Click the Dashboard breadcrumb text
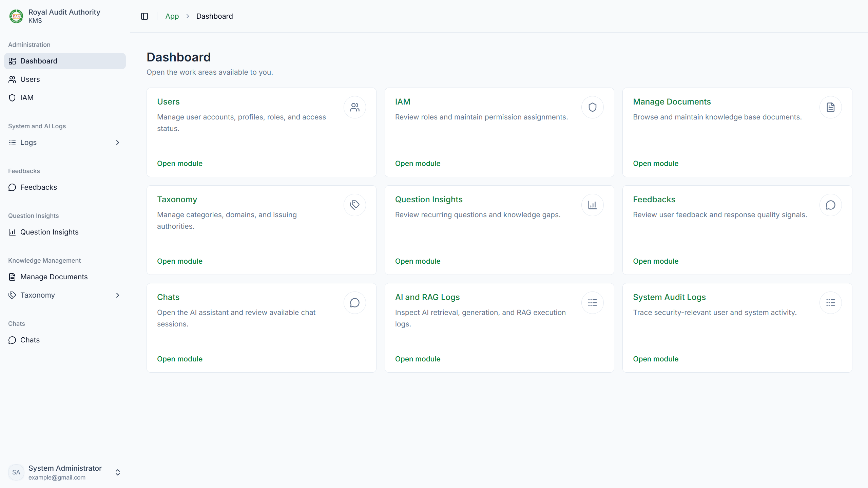Screen dimensions: 868x488 tap(214, 16)
